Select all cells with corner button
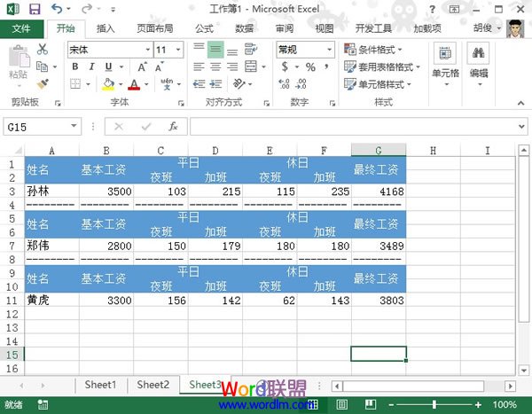The image size is (532, 414). tap(18, 150)
